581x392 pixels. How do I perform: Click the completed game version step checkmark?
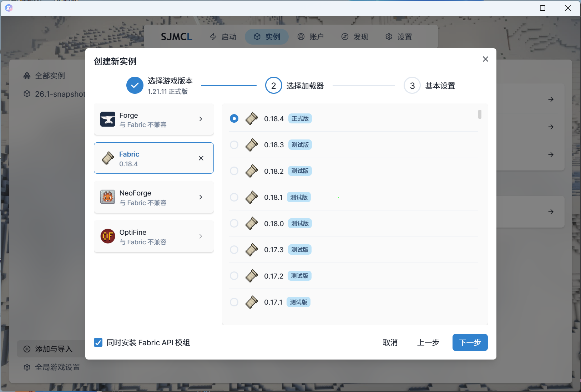click(135, 86)
